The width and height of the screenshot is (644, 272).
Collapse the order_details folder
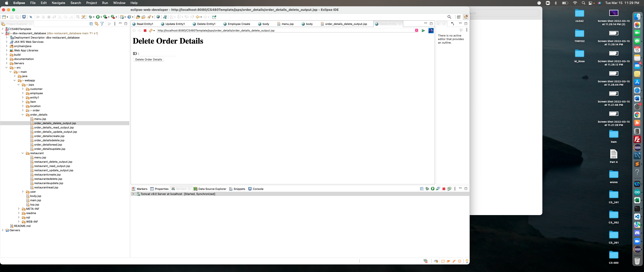coord(23,115)
